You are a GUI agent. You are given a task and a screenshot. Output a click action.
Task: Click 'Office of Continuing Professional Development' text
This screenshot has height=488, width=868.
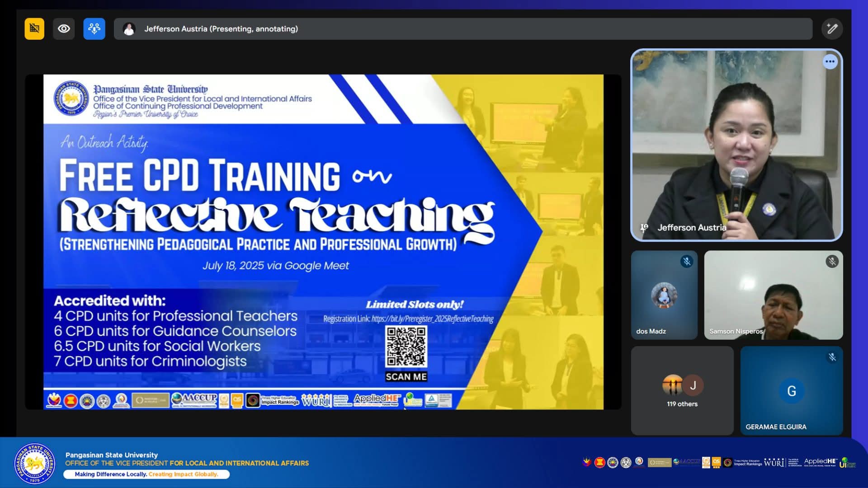(178, 106)
